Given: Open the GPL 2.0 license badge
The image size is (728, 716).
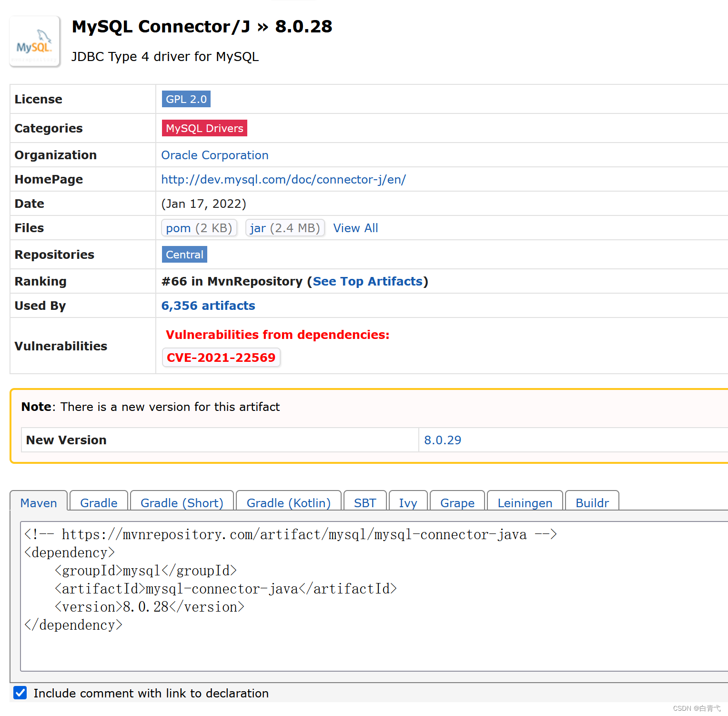Looking at the screenshot, I should click(186, 99).
